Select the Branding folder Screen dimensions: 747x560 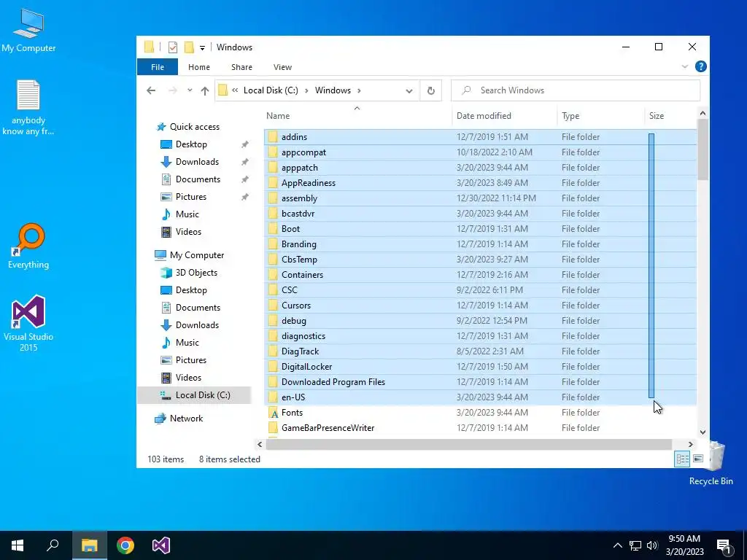[x=480, y=244]
